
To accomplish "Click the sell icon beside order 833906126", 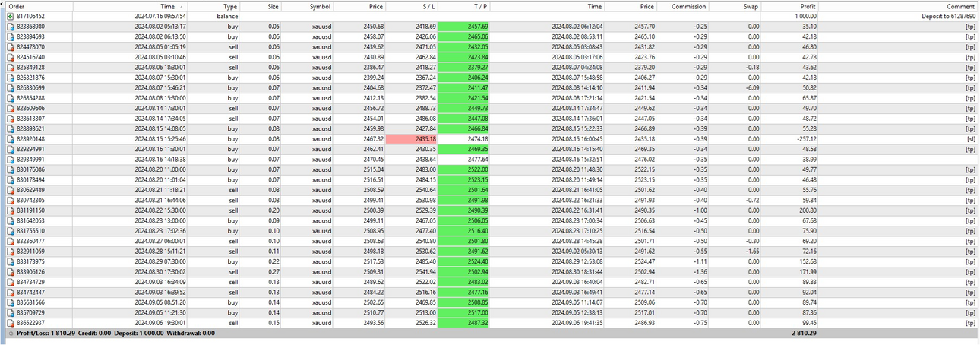I will [10, 271].
